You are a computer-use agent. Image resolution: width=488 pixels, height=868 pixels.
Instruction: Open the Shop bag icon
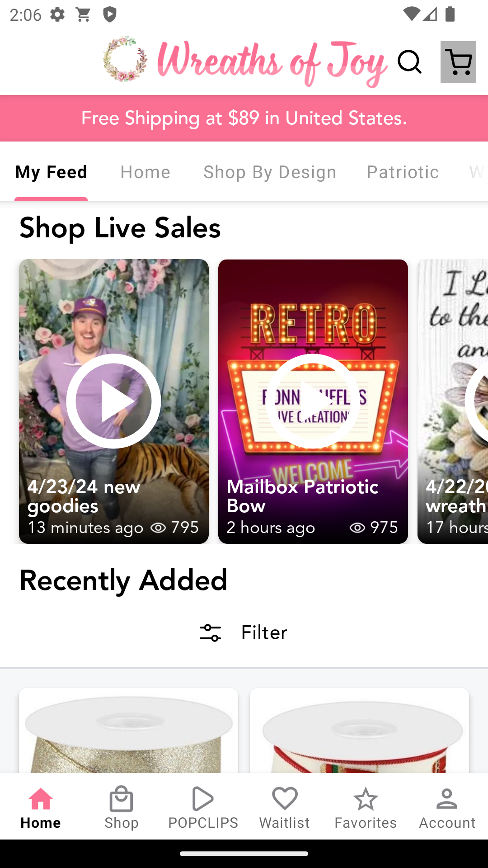121,807
